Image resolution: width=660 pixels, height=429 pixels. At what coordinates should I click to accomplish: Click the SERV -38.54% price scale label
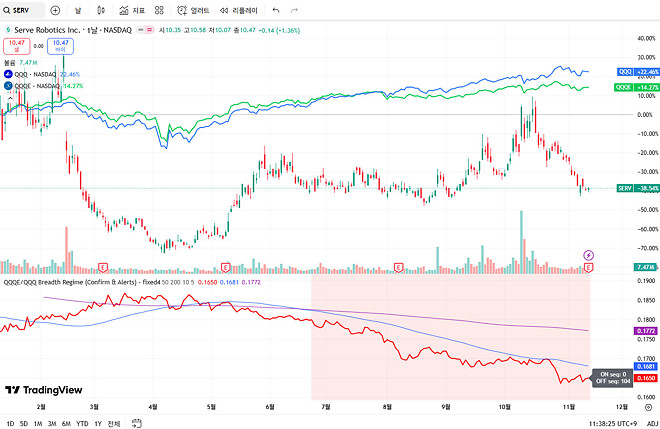coord(638,188)
